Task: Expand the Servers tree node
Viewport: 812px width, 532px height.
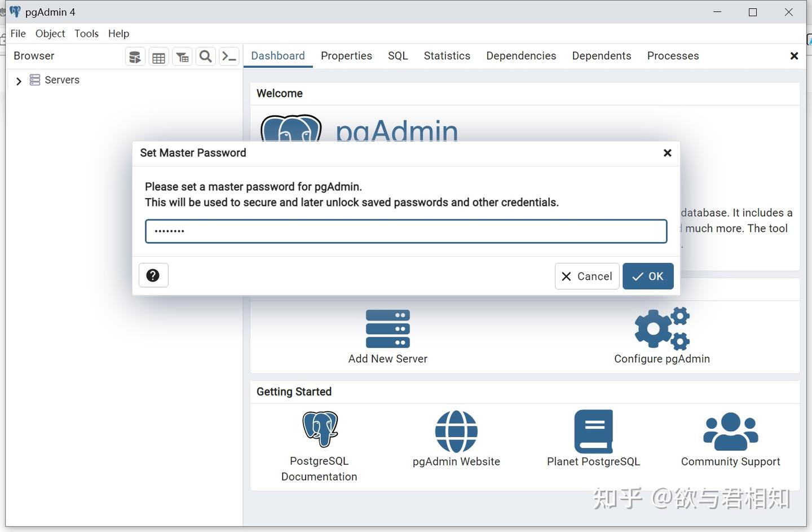Action: coord(19,81)
